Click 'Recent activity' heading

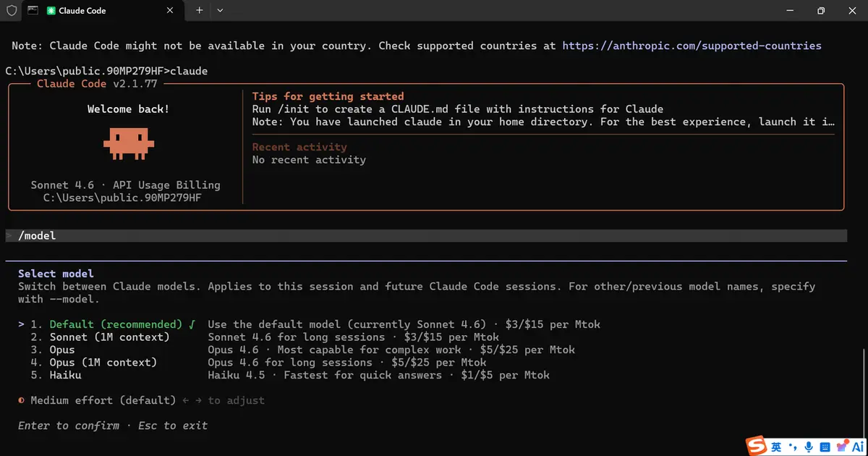[299, 147]
